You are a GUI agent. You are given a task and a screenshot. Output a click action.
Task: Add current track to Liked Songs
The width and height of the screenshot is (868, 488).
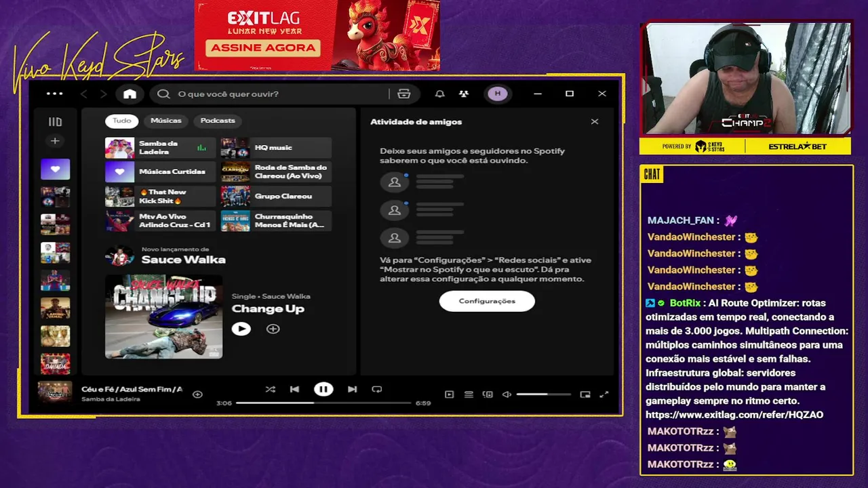(x=197, y=394)
